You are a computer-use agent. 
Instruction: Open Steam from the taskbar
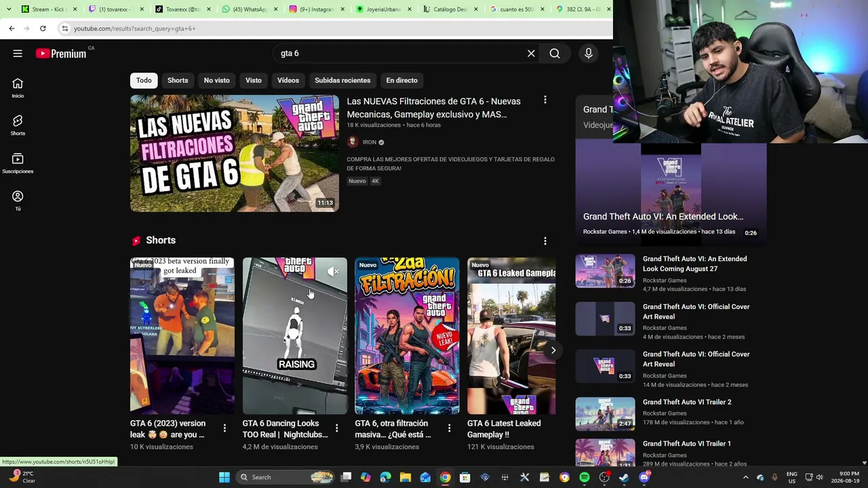click(x=624, y=477)
